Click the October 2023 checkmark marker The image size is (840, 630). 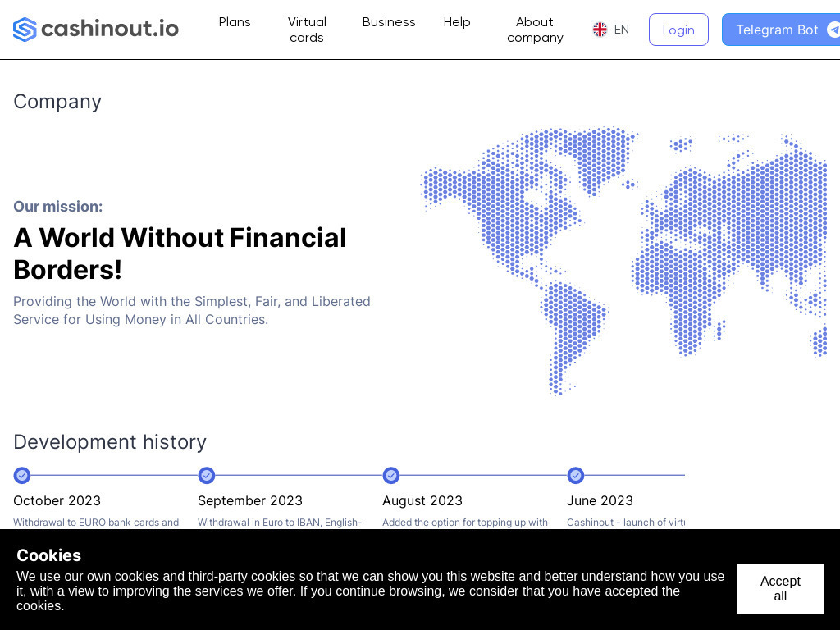[22, 476]
